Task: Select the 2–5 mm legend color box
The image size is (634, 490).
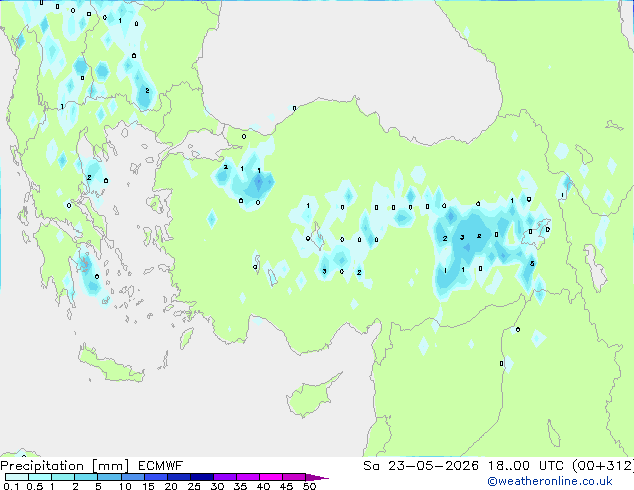Action: [86, 477]
